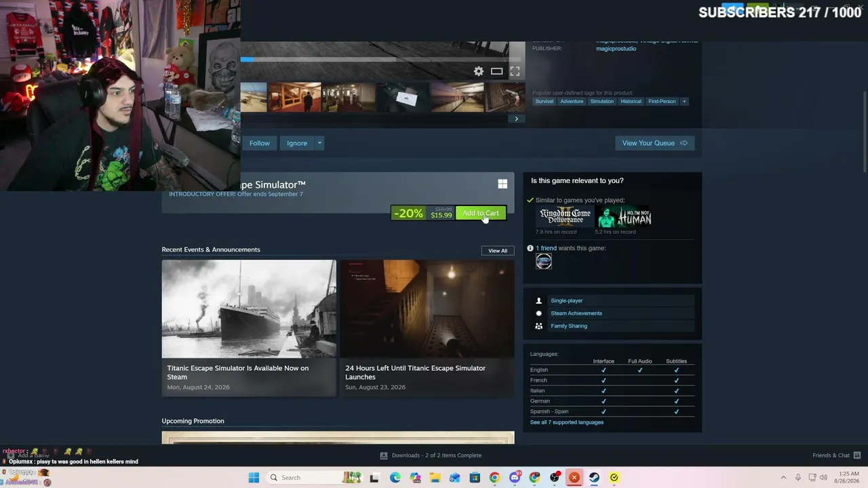Image resolution: width=868 pixels, height=488 pixels.
Task: Show hidden system tray icons
Action: pyautogui.click(x=783, y=478)
